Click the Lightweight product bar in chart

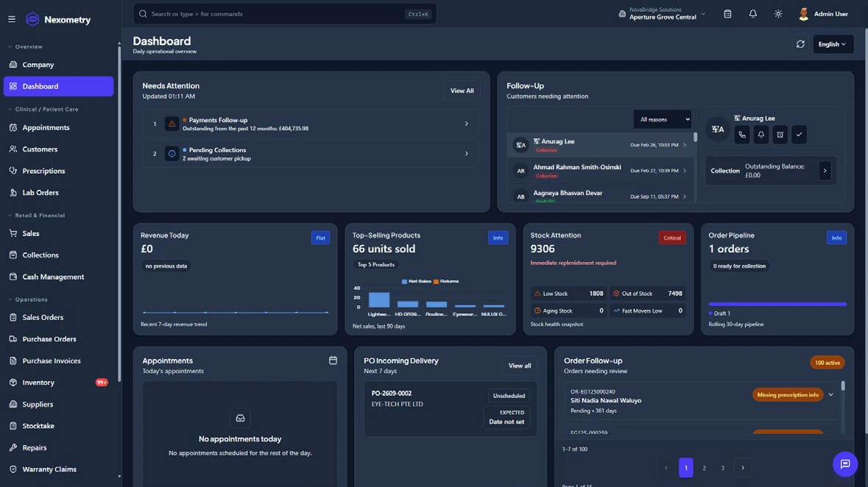379,300
